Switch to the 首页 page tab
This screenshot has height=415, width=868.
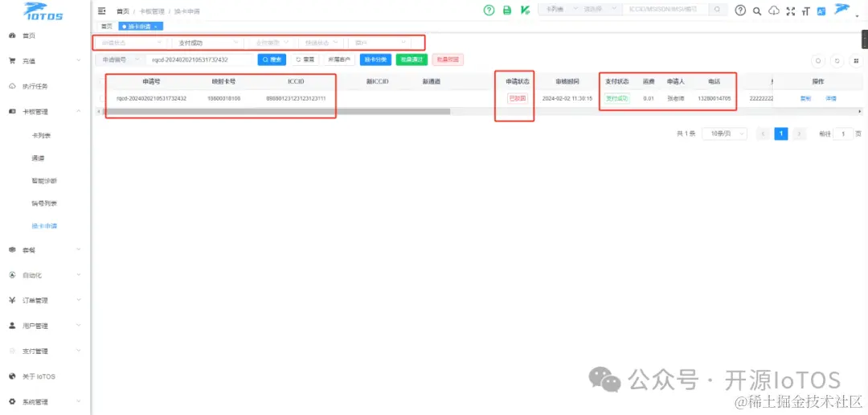point(107,26)
